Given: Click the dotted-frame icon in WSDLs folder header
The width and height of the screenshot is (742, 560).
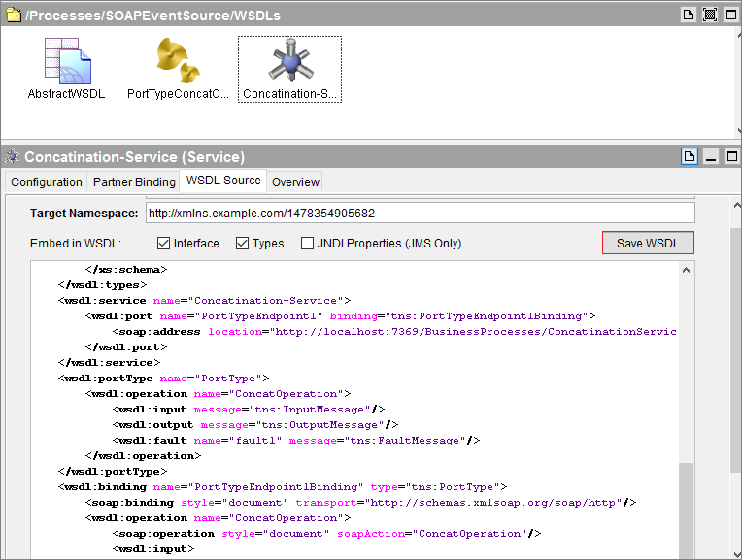Looking at the screenshot, I should coord(710,15).
